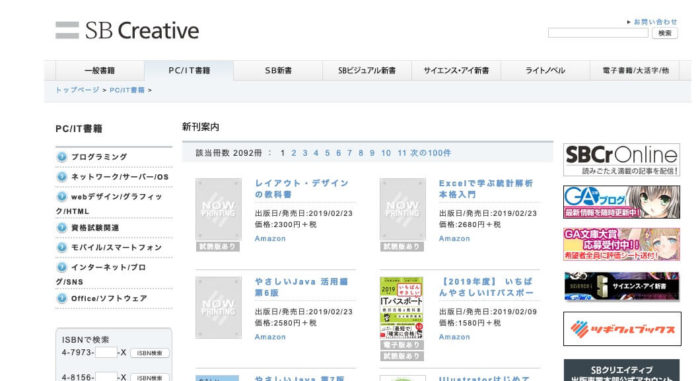Click the トップページ breadcrumb link
This screenshot has width=700, height=381.
77,90
